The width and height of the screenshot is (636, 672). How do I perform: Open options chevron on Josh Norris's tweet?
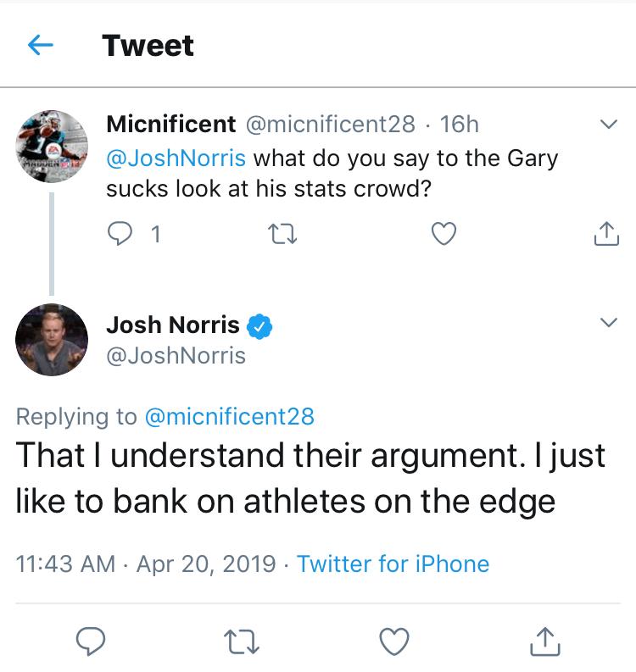coord(609,322)
